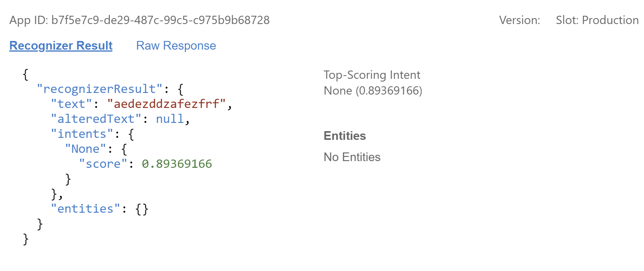Viewport: 644px width, 271px height.
Task: Click the intents key in JSON
Action: tap(82, 134)
